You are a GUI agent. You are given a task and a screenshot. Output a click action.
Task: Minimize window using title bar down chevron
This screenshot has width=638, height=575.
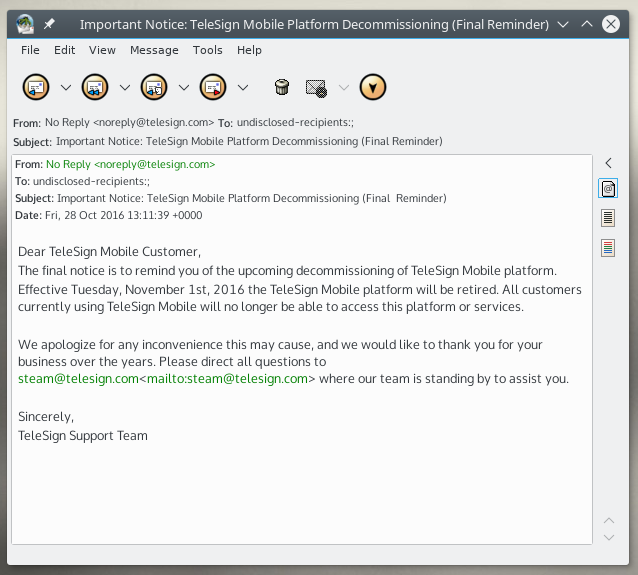[563, 24]
